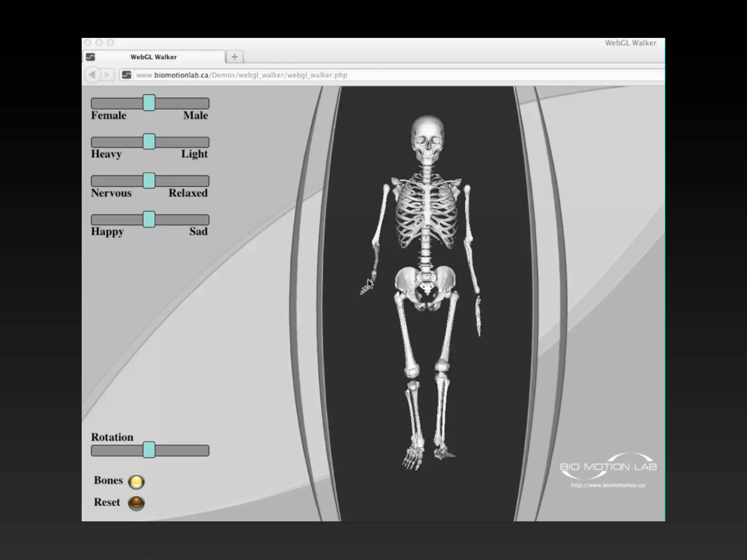Open the www.biomotionlab.ca link under logo
The image size is (747, 560).
(608, 485)
